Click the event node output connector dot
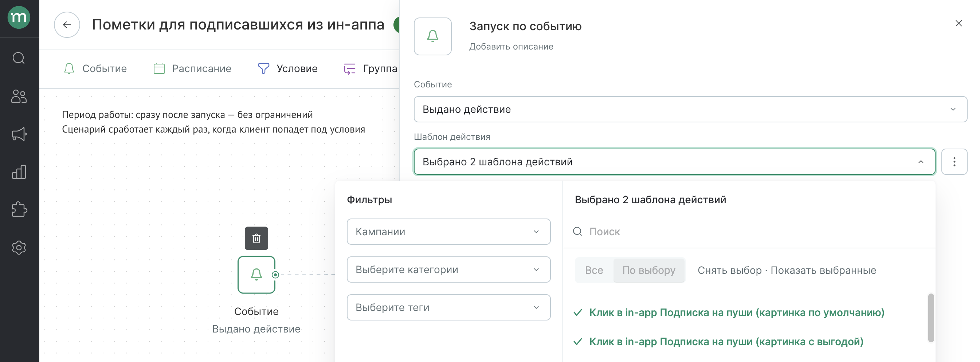 [x=275, y=275]
